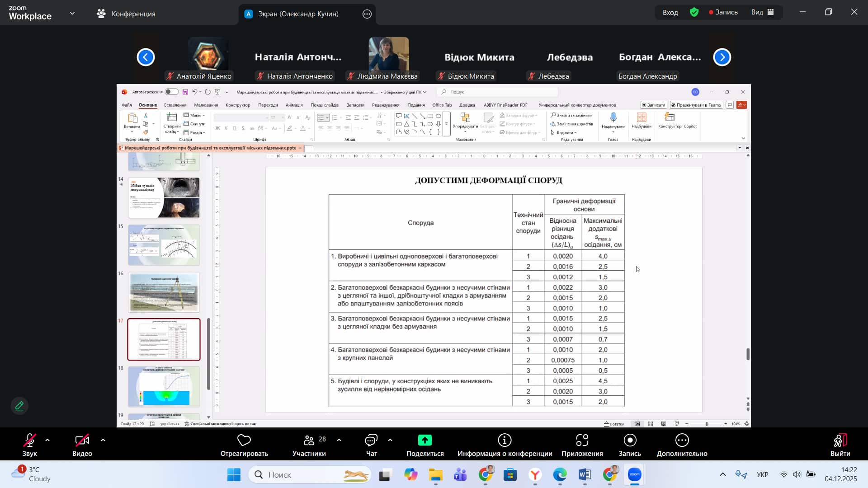Toggle Автозбереження switch in PowerPoint
868x488 pixels.
pos(171,92)
